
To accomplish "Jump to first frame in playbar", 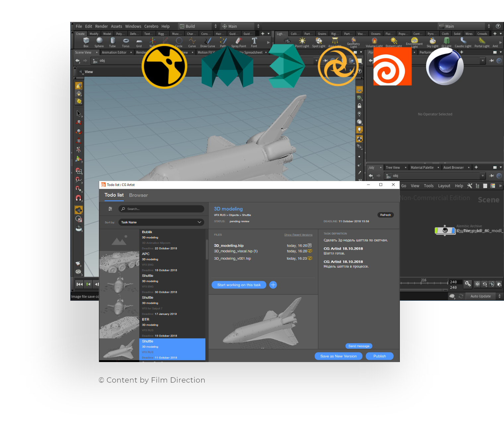I will (x=80, y=284).
